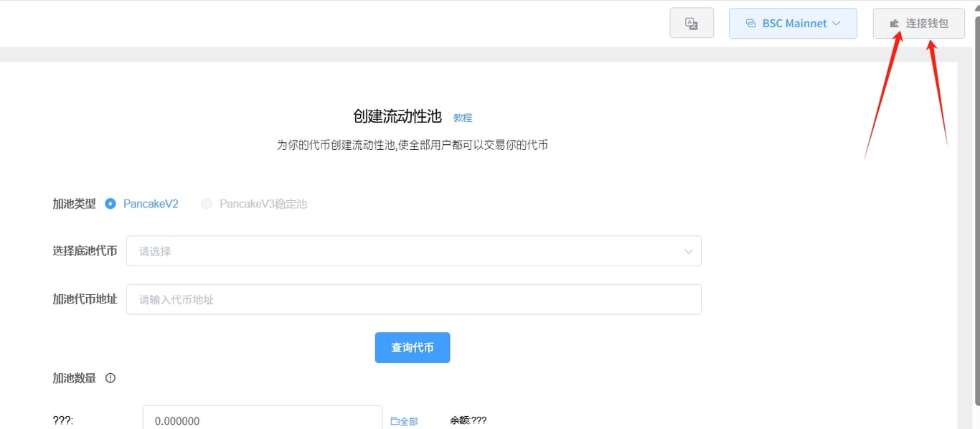Viewport: 980px width, 429px height.
Task: Focus the 0.000000 amount input field
Action: 263,419
